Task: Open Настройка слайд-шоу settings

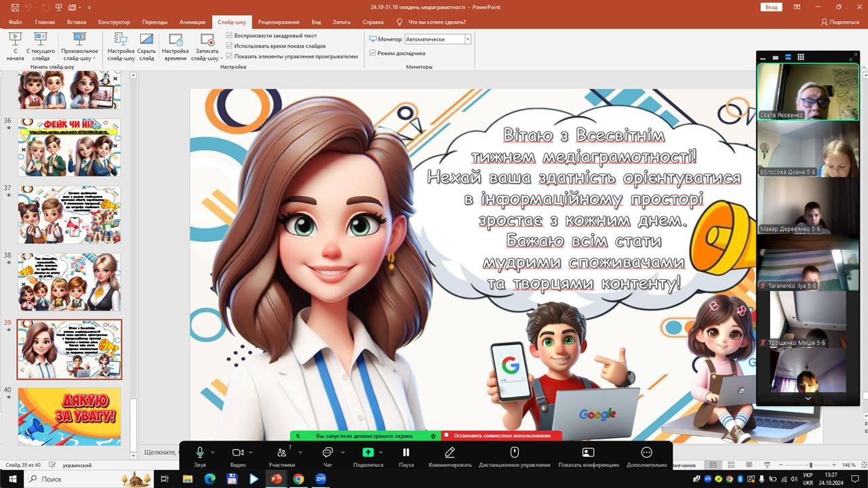Action: [121, 46]
